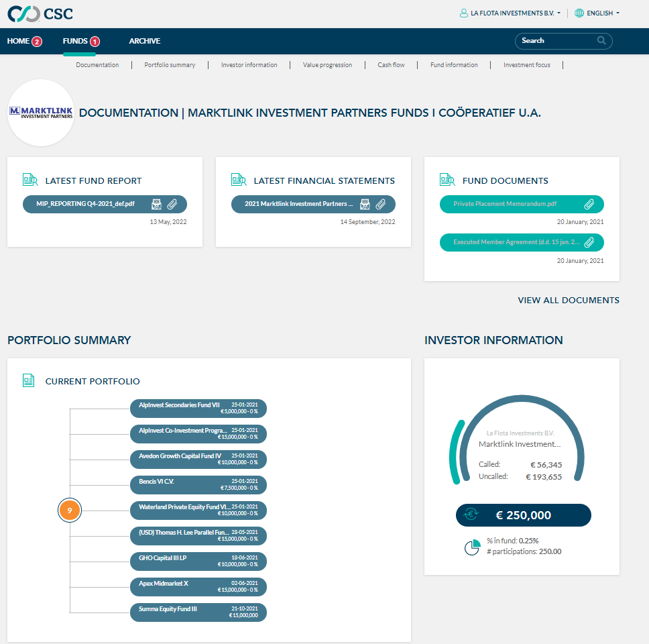Click the Marktlink Investment Partners logo
This screenshot has height=644, width=649.
(41, 113)
